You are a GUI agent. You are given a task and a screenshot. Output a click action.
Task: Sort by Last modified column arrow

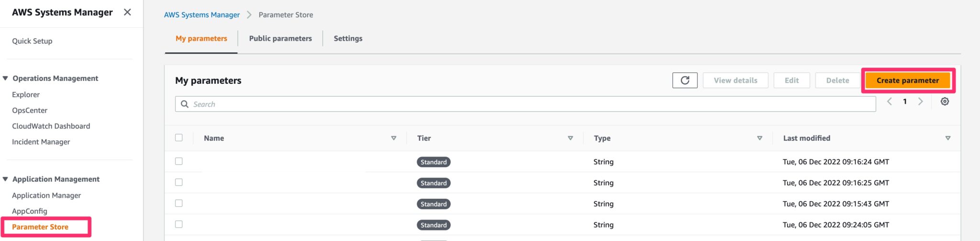947,138
